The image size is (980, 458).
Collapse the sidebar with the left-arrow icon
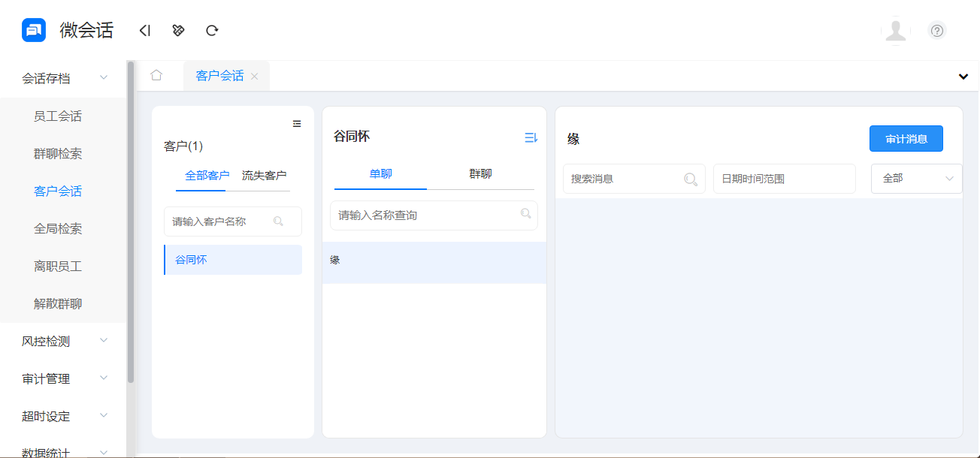click(x=144, y=30)
